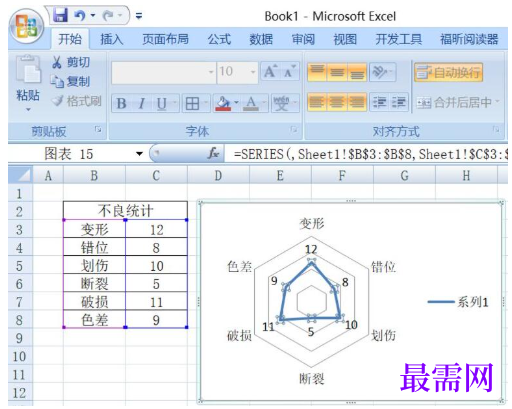Click the fx insert function icon
The width and height of the screenshot is (512, 409).
click(213, 154)
